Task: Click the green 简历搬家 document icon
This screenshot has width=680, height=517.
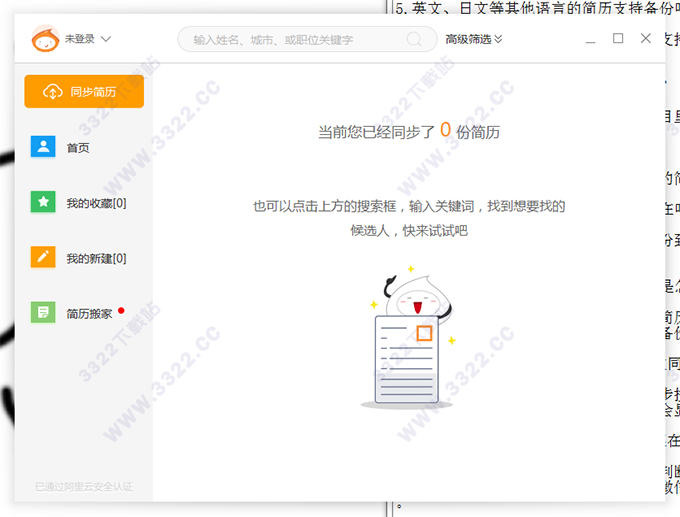Action: coord(43,312)
